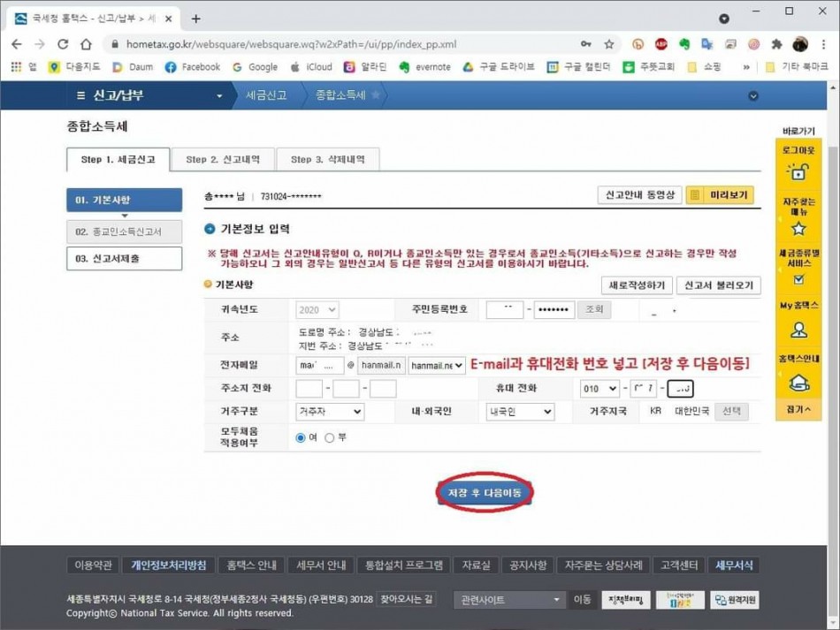The image size is (840, 630).
Task: Expand the hanmail.net email domain dropdown
Action: [x=437, y=366]
